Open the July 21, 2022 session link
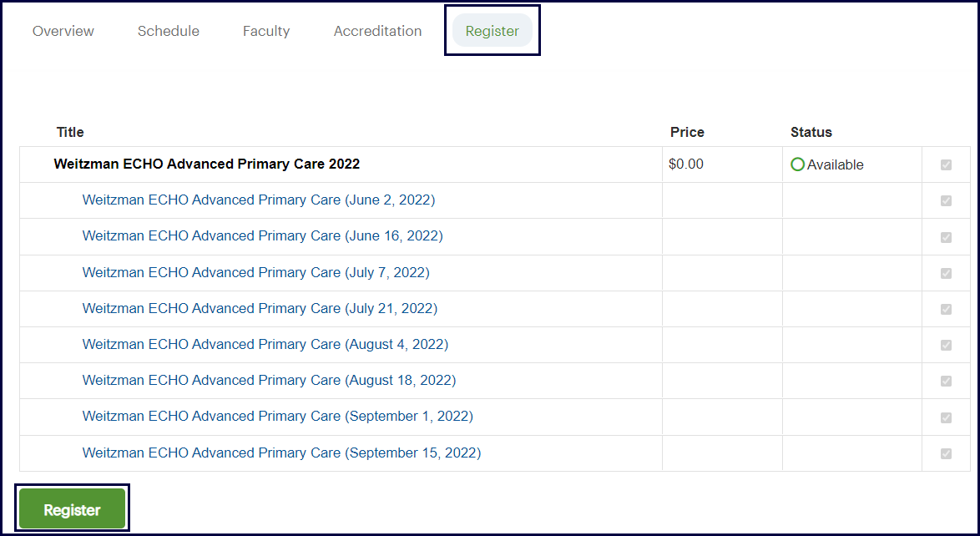 tap(260, 308)
